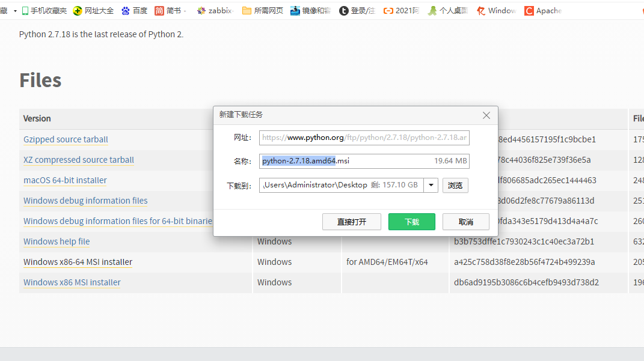Open Windows debug information files for 64-bit link
This screenshot has width=644, height=361.
click(x=118, y=221)
